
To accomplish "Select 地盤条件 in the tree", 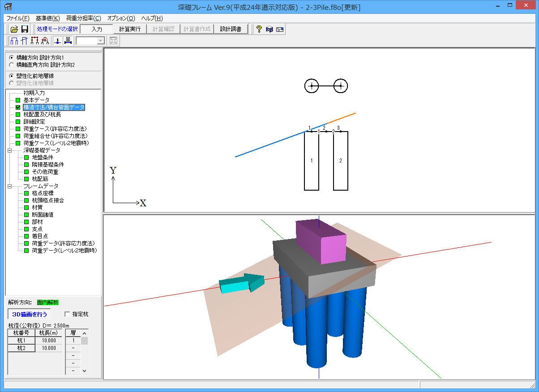I will tap(43, 158).
